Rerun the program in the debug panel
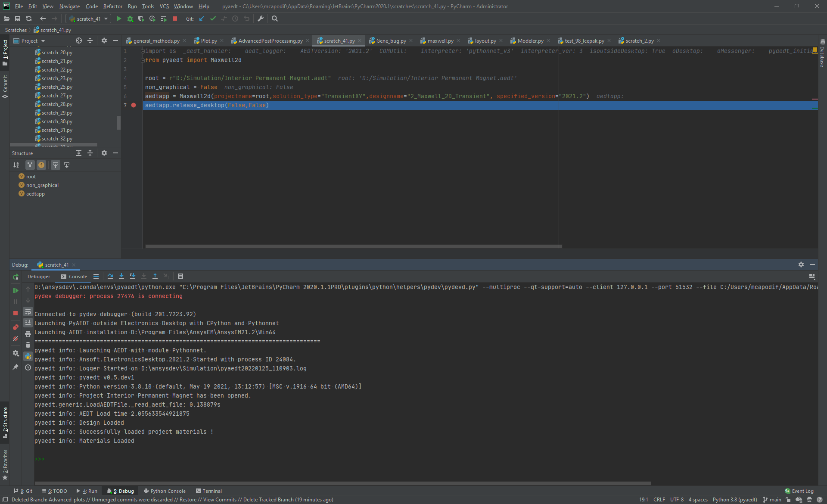Image resolution: width=827 pixels, height=504 pixels. pos(16,277)
